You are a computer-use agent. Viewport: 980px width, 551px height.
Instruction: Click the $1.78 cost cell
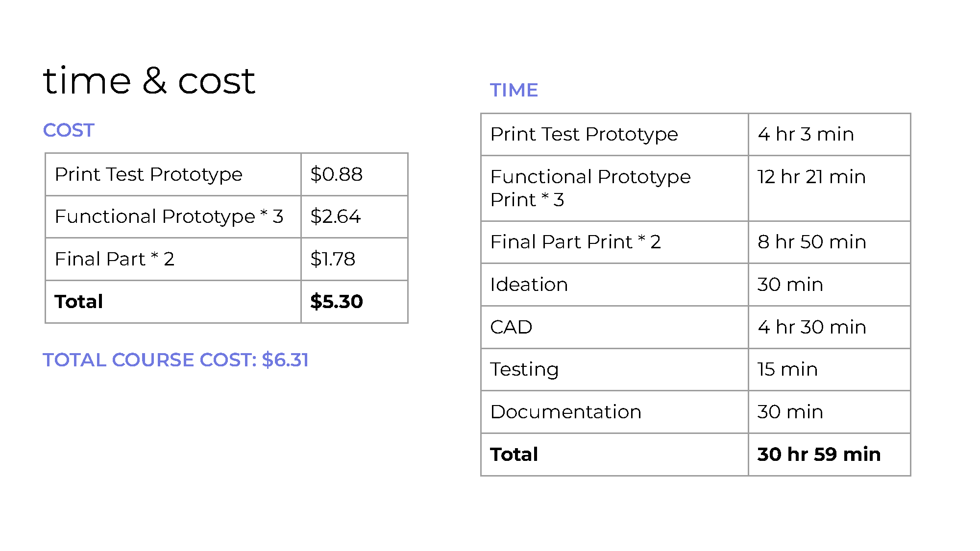click(333, 259)
